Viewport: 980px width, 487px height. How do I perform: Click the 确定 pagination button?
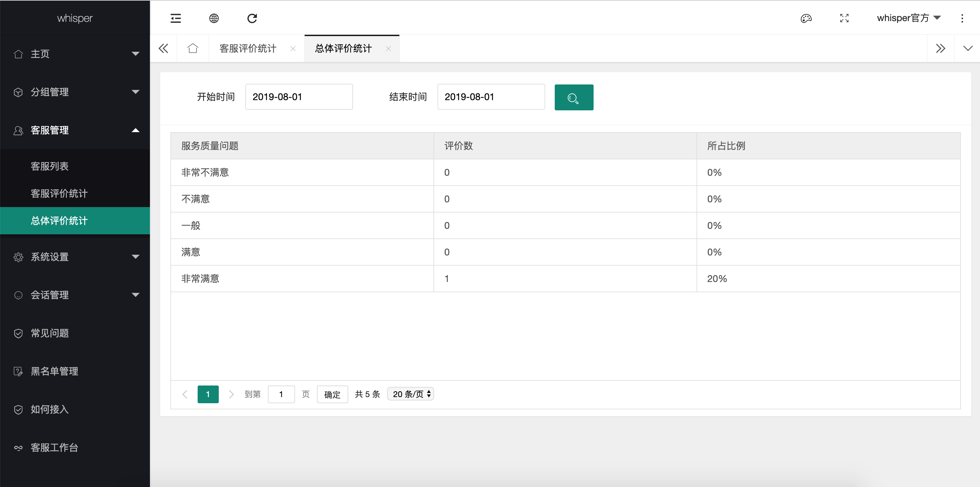click(332, 395)
